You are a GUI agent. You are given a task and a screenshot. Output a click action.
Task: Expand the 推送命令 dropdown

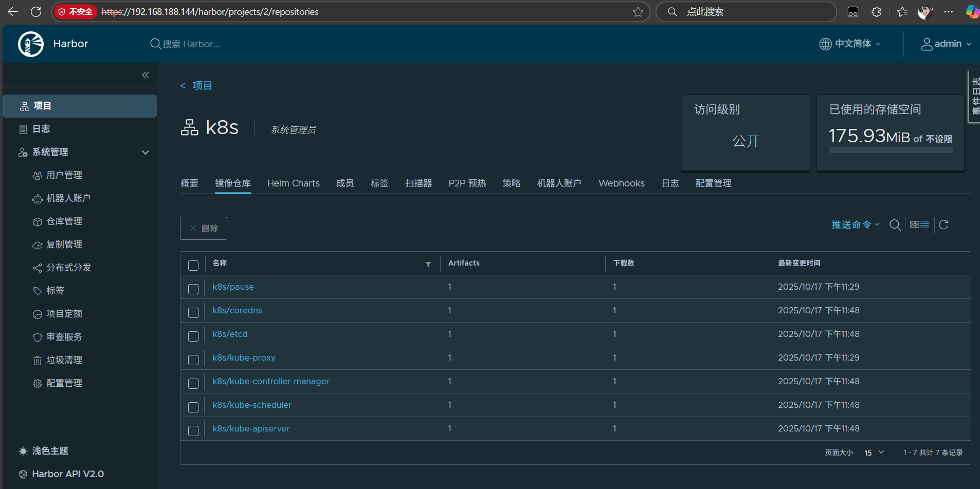point(856,224)
